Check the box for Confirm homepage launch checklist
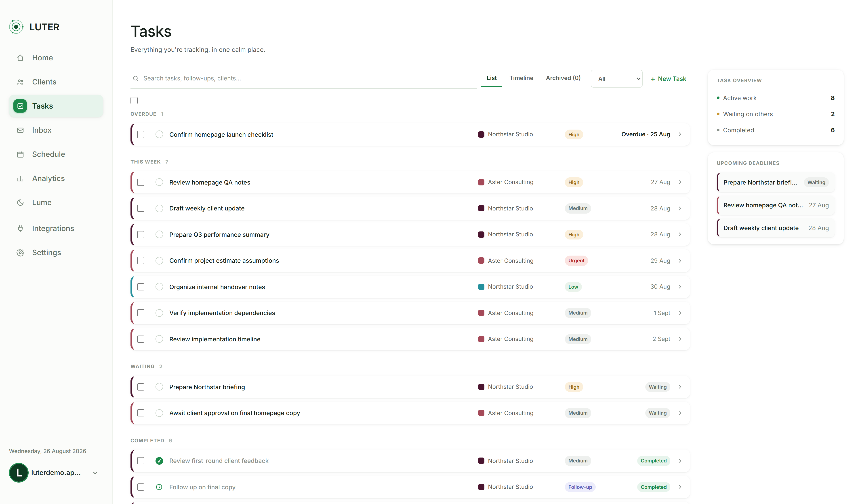Screen dimensions: 858x504 [x=141, y=134]
